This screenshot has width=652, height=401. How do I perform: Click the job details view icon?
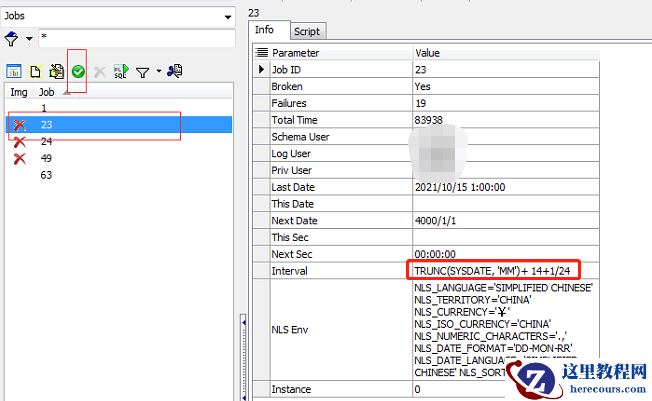coord(14,72)
